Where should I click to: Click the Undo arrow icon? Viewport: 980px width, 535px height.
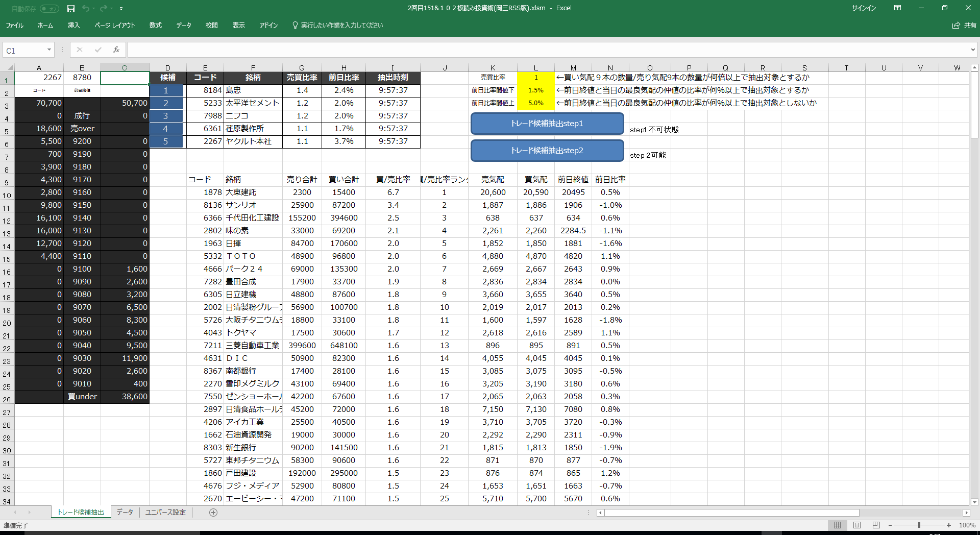85,9
